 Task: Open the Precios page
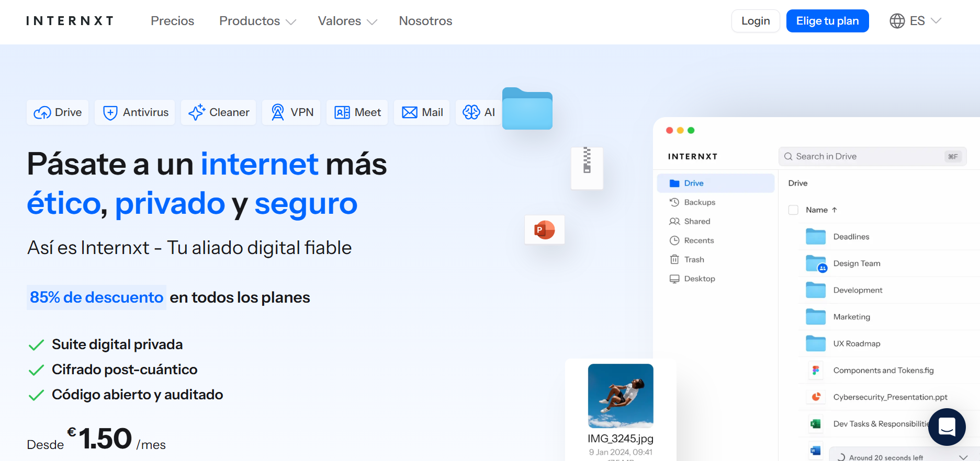tap(172, 21)
